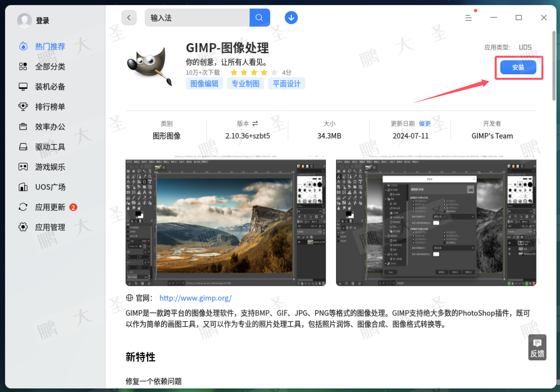
Task: Select the 图像编辑 tag
Action: click(204, 84)
